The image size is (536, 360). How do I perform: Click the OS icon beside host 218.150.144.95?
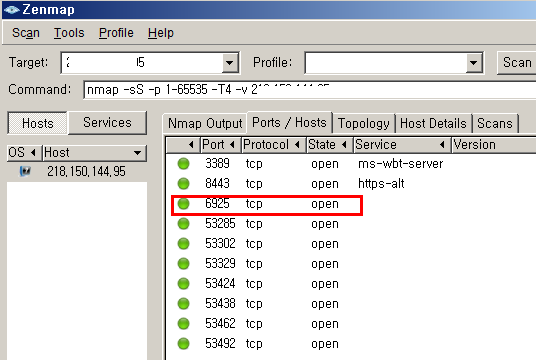tap(25, 171)
